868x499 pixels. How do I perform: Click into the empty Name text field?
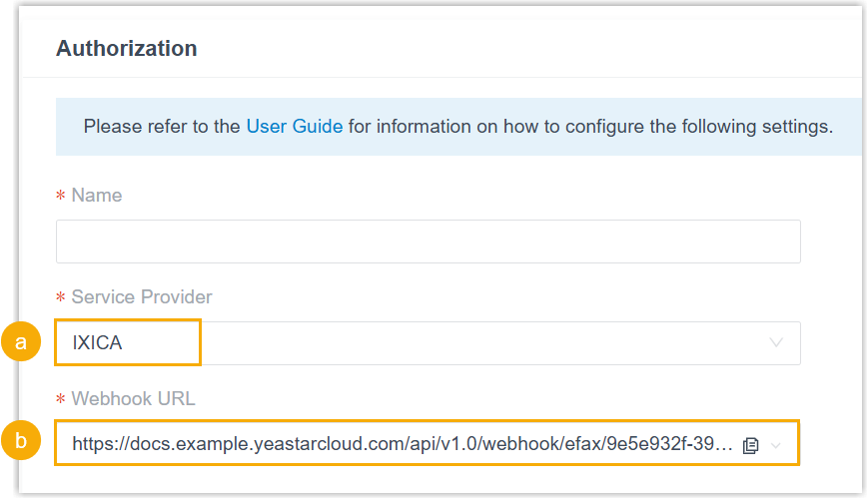point(428,242)
